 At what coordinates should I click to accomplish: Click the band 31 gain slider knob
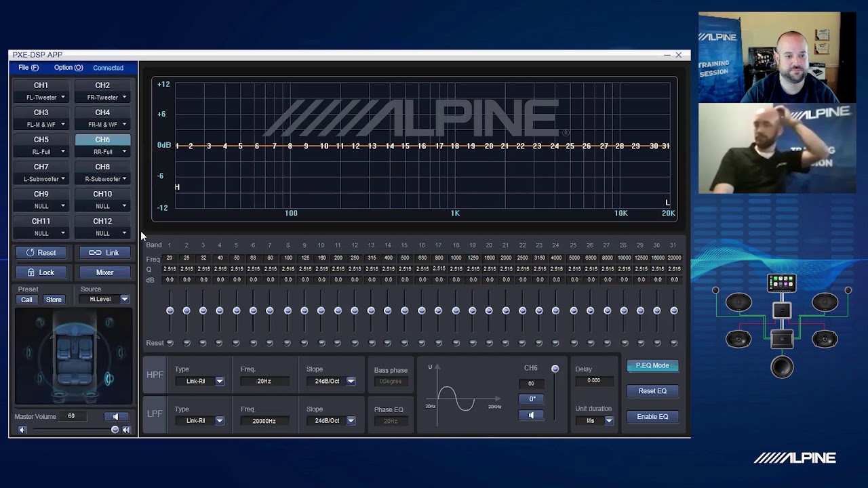coord(673,310)
